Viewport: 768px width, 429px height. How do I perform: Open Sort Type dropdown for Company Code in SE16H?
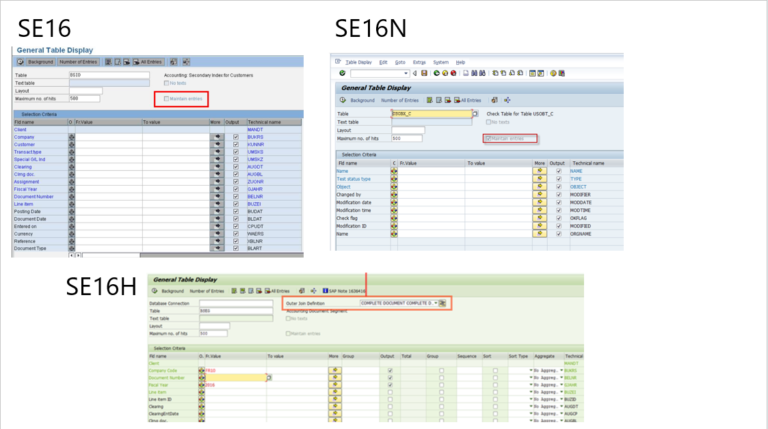point(531,371)
